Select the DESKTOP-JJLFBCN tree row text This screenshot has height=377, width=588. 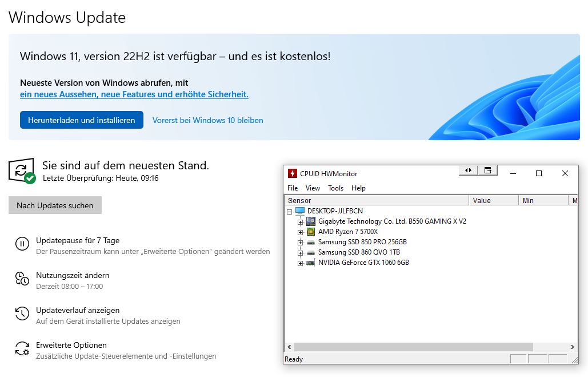[x=335, y=211]
